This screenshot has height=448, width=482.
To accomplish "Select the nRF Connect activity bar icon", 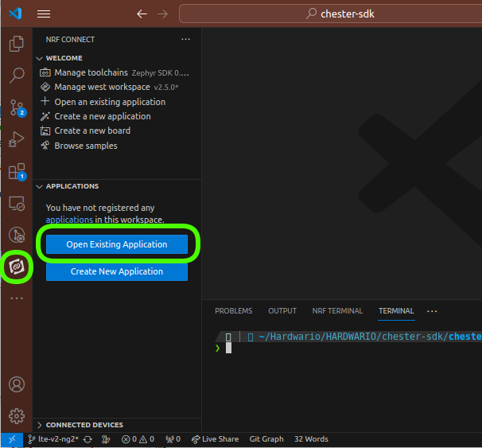I will [x=16, y=267].
